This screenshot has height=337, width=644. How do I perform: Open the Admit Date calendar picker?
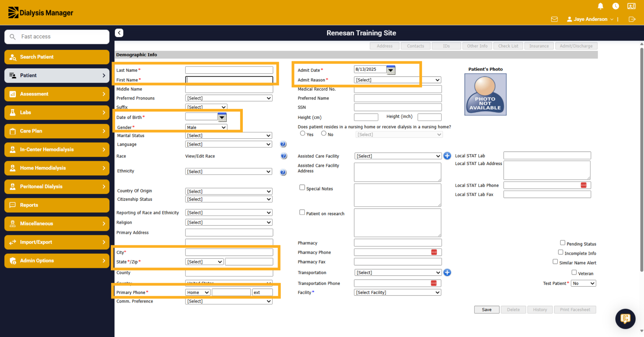pyautogui.click(x=391, y=70)
